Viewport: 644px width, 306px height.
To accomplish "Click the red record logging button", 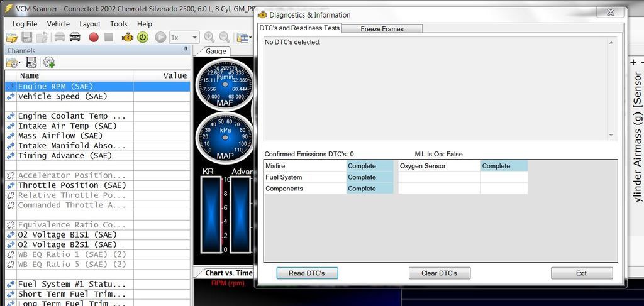I will tap(94, 37).
